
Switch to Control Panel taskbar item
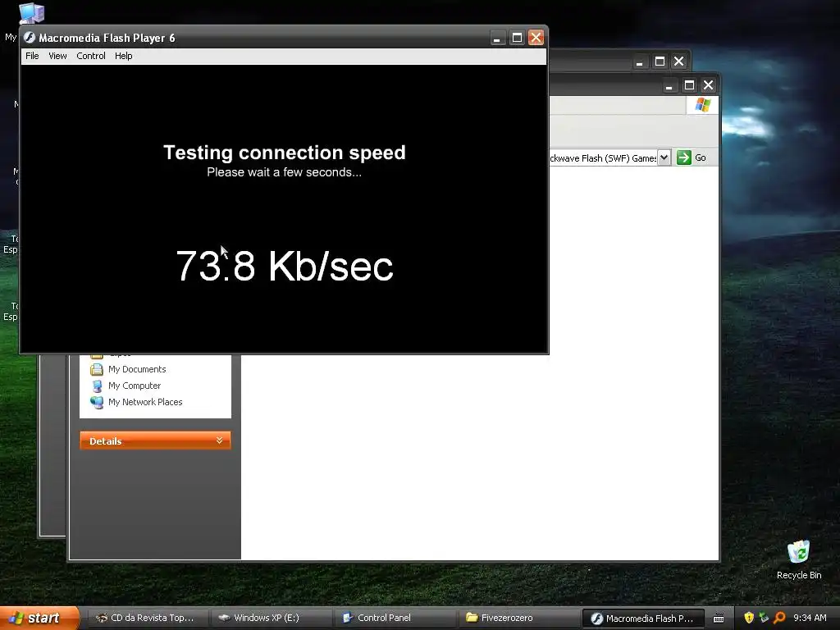coord(394,619)
